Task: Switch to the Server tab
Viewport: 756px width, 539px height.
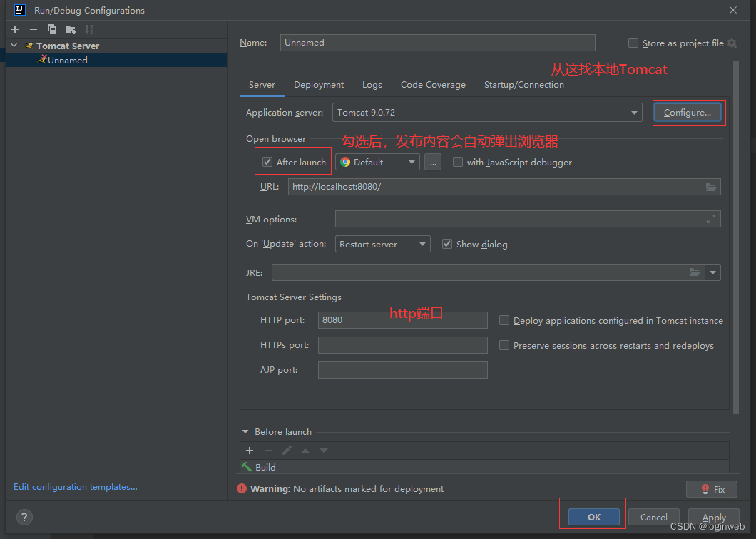Action: (262, 85)
